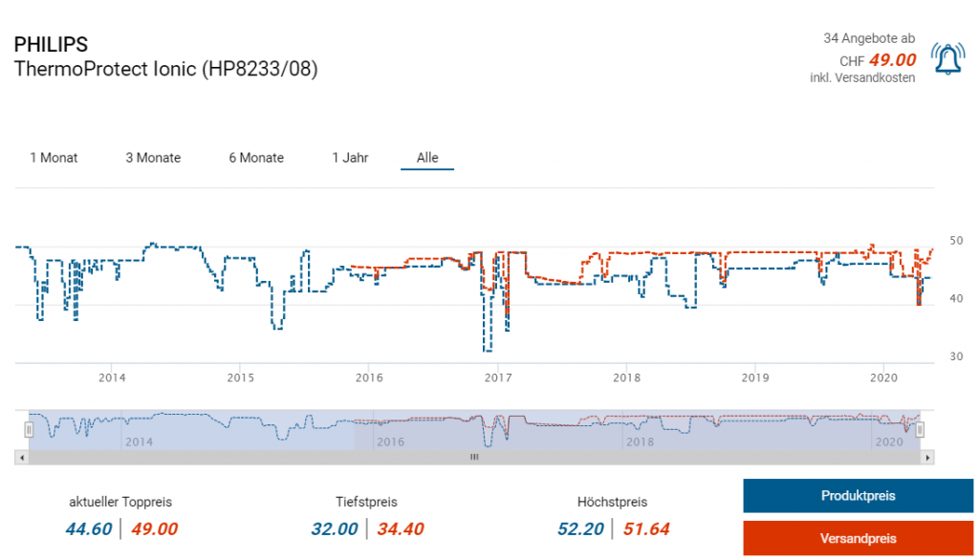979x560 pixels.
Task: Click the scrollbar left arrow
Action: click(22, 458)
